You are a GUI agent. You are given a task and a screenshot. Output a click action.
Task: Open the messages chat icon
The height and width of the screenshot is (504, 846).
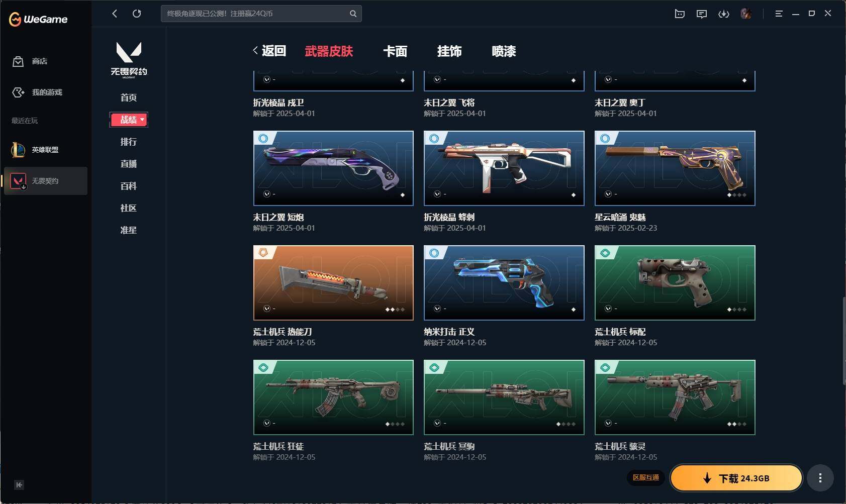coord(702,14)
